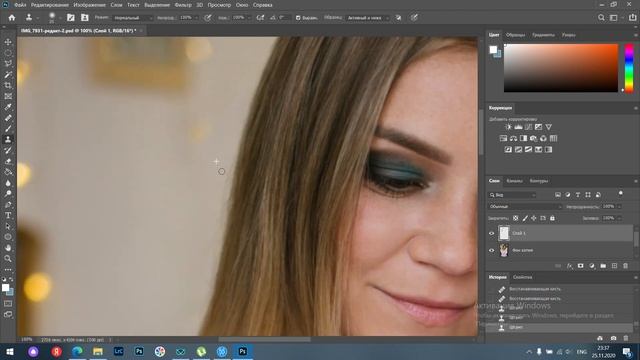Open the tool preset picker arrow

click(38, 18)
